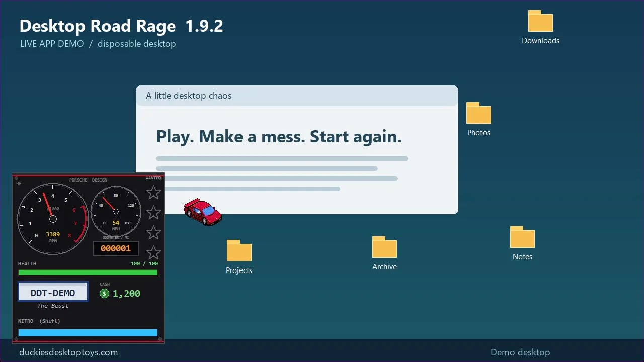
Task: Click 'A little desktop chaos' title bar
Action: 297,96
